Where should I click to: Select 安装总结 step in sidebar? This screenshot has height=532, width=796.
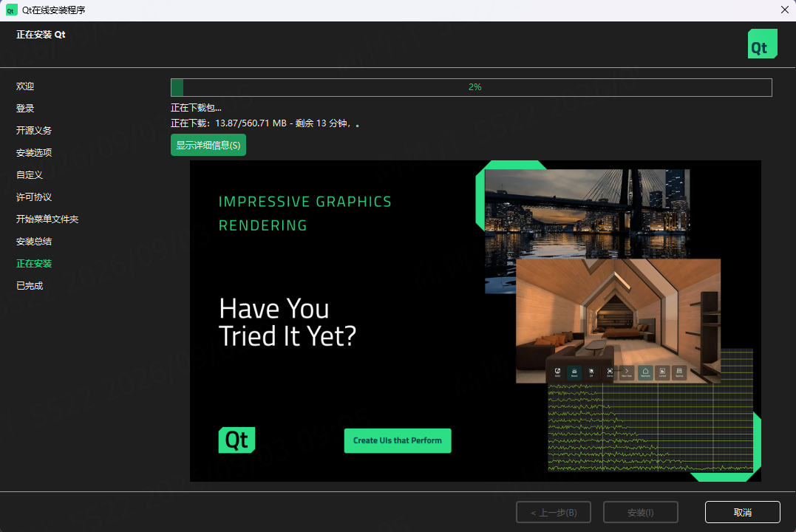[33, 241]
